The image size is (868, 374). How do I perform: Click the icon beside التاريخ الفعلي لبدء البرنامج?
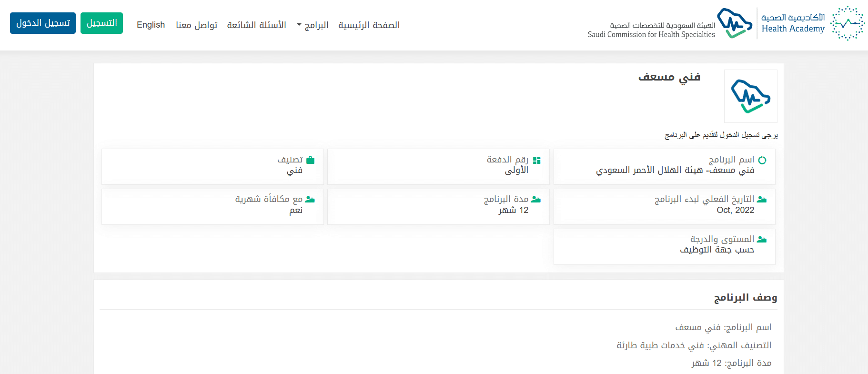(762, 200)
